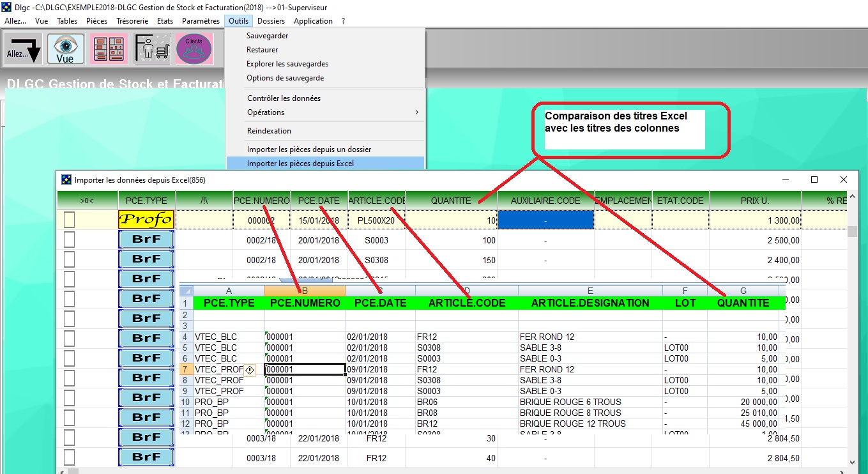Select Importer les pièces depuis Excel
Viewport: 868px width, 474px height.
325,164
